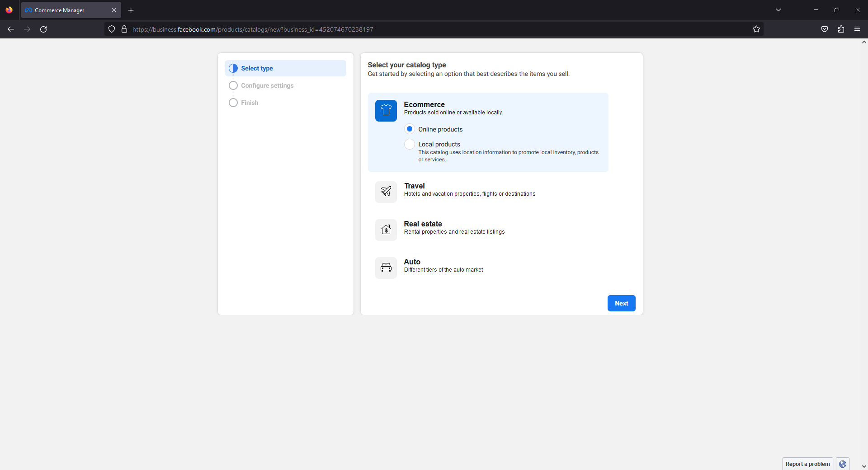Click the globe icon beside Report a problem

tap(843, 464)
